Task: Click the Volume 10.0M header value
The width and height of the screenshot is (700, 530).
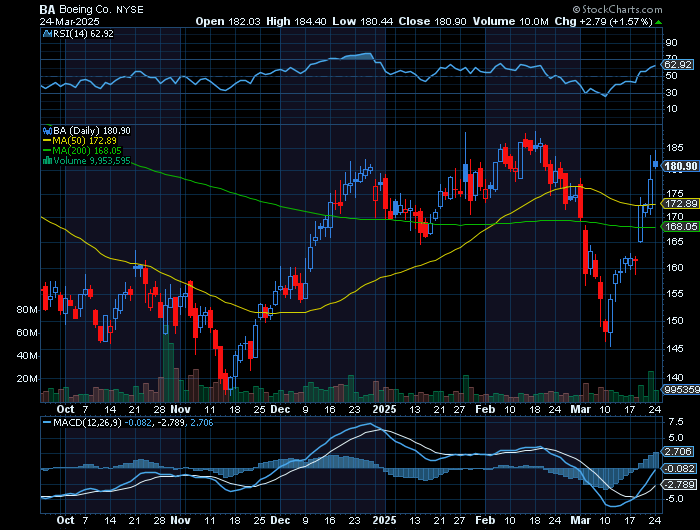Action: point(510,21)
